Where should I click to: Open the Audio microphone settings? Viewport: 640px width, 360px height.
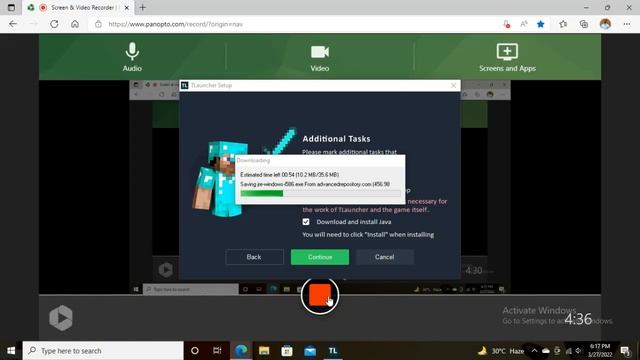coord(132,57)
